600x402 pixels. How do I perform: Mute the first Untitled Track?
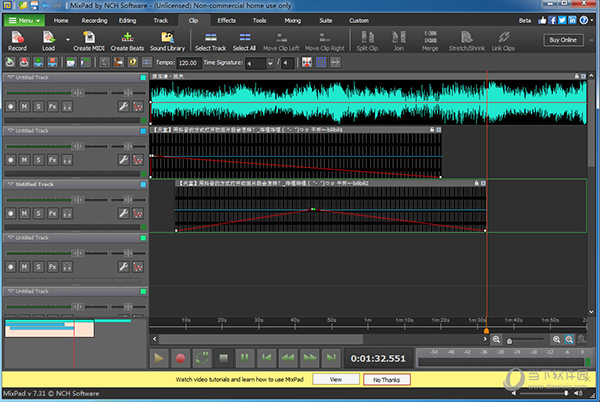click(x=24, y=106)
